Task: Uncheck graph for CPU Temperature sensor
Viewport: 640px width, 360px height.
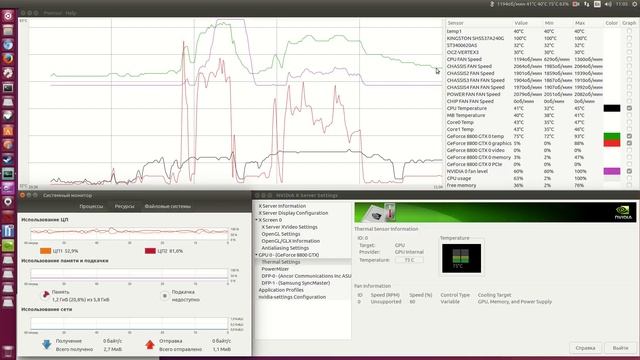Action: (629, 108)
